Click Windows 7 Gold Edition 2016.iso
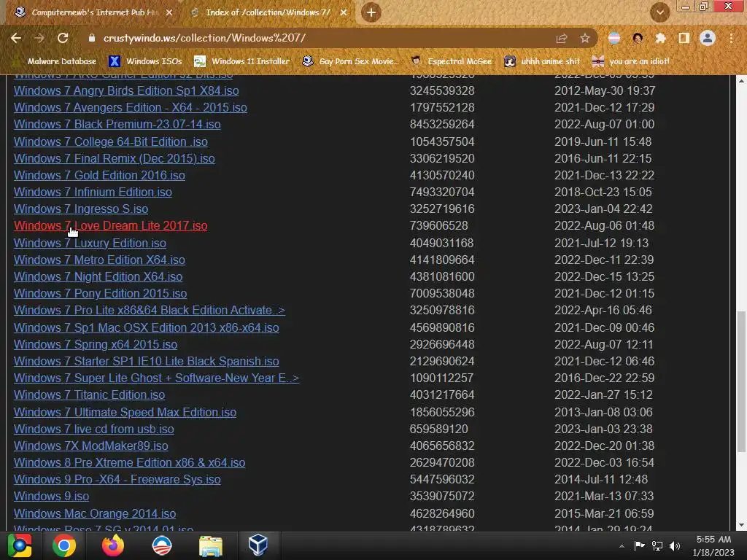 [x=99, y=175]
